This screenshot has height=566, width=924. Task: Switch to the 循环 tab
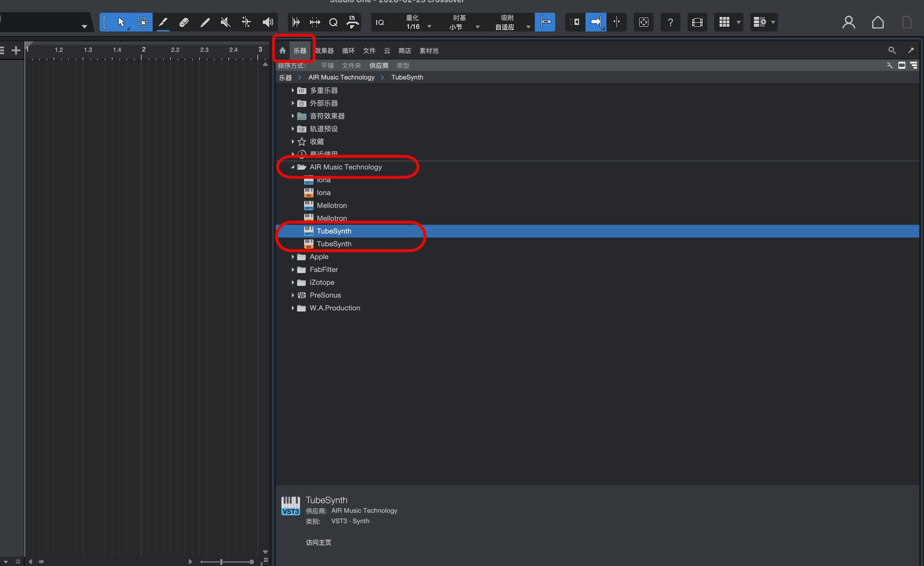(348, 50)
